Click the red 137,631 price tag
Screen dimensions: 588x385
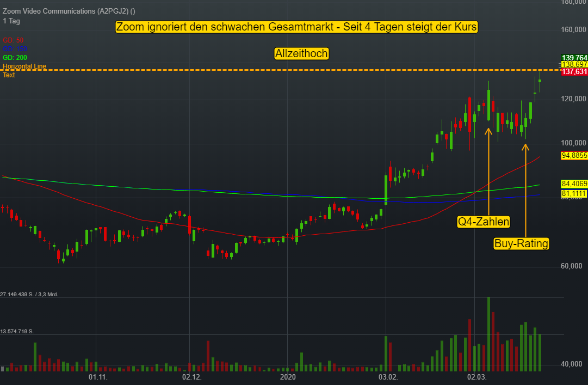(x=574, y=72)
